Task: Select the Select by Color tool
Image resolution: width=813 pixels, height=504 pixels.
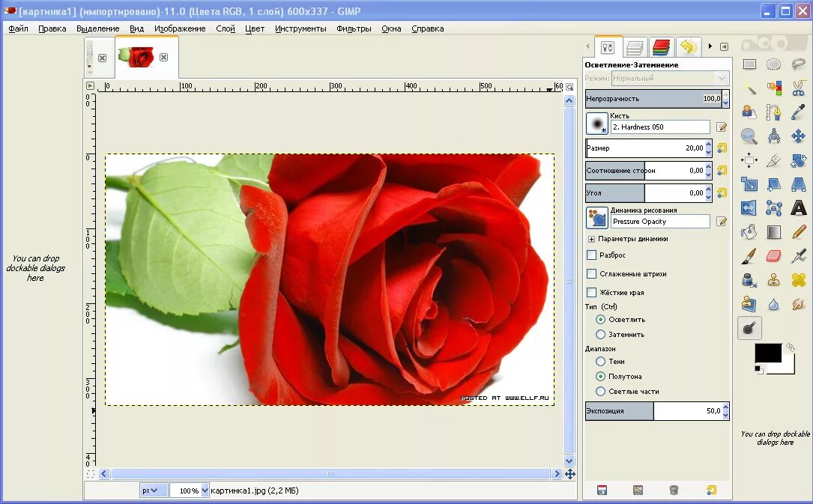Action: click(x=773, y=88)
